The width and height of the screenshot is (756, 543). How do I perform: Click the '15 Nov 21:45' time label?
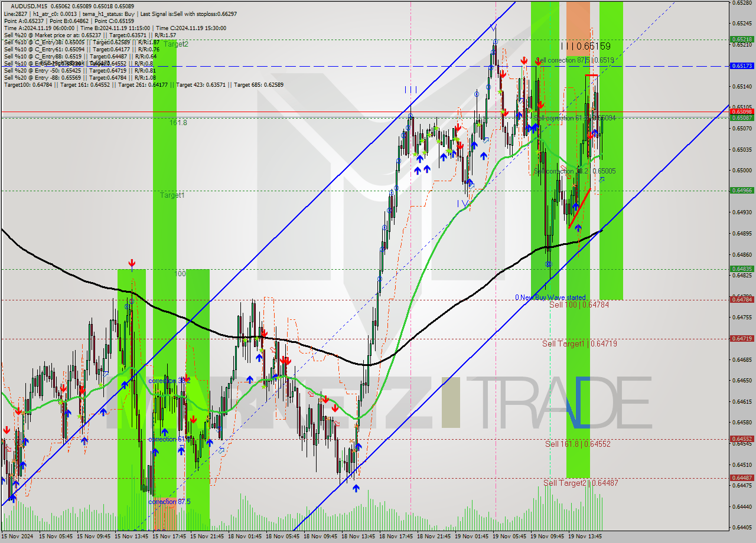click(x=206, y=537)
